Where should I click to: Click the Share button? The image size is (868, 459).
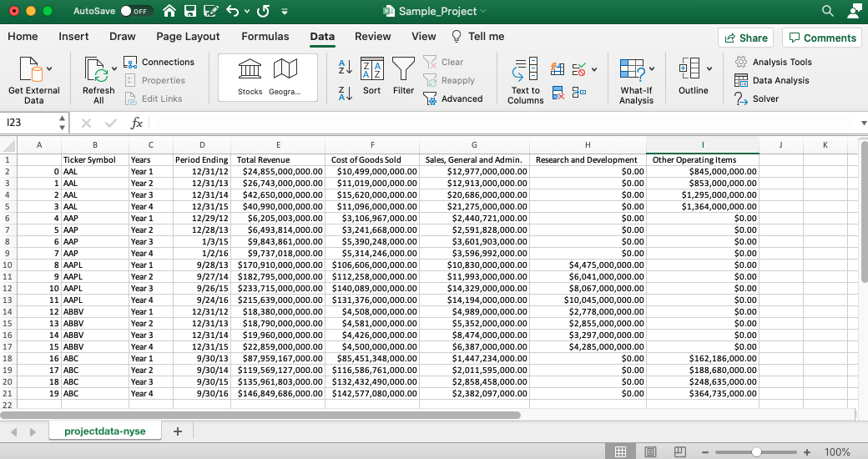coord(745,38)
